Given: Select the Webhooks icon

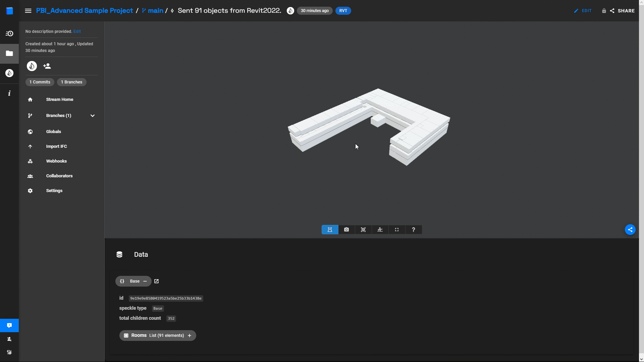Looking at the screenshot, I should pos(30,161).
